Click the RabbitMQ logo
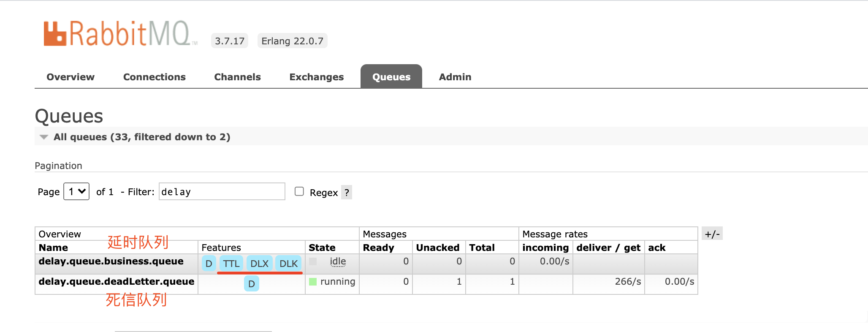 click(120, 34)
